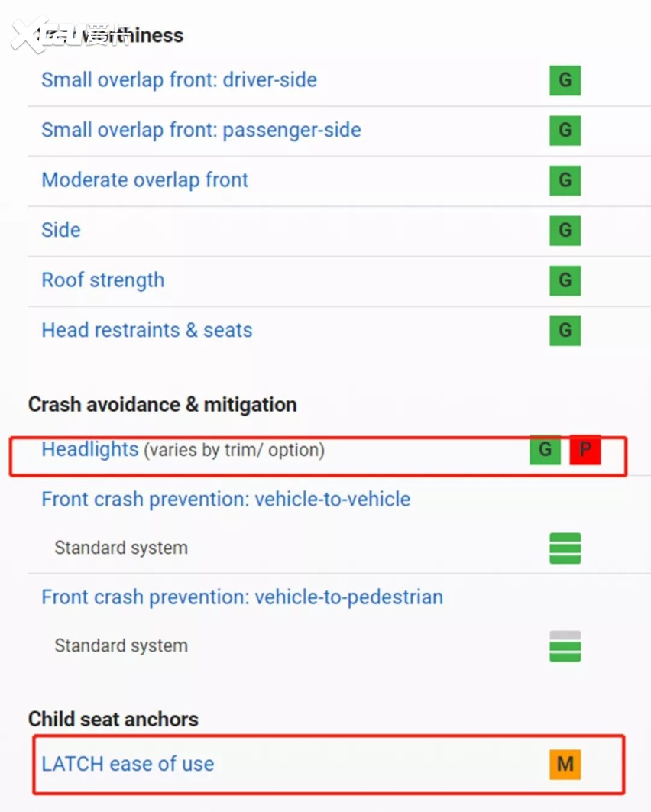Open the Moderate overlap front link
Image resolution: width=651 pixels, height=812 pixels.
[144, 180]
